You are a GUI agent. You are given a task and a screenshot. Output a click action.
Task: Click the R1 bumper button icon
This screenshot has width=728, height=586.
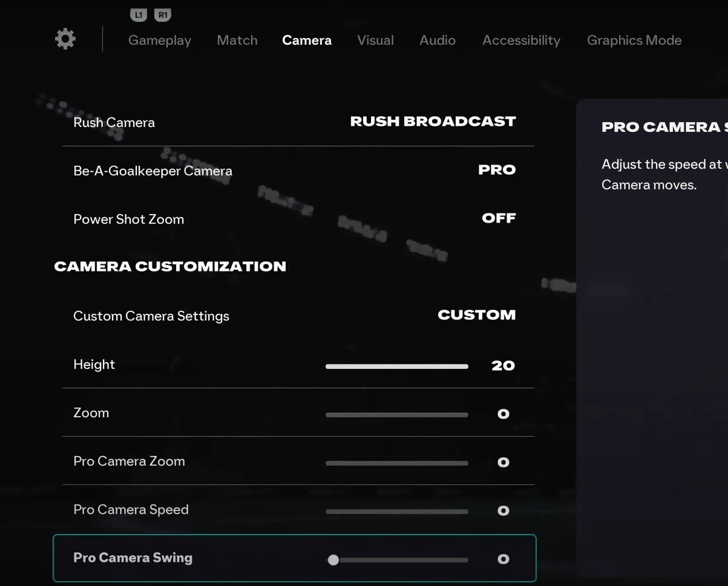pos(163,15)
